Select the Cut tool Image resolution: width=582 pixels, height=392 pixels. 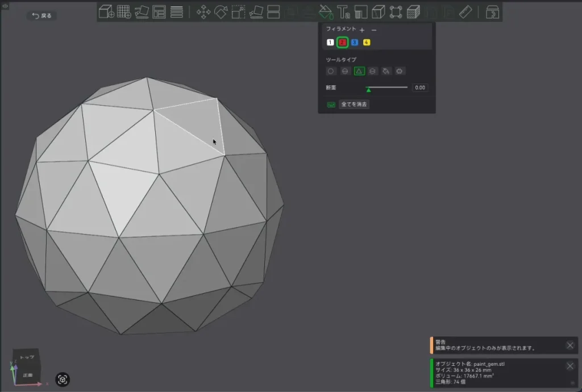(273, 12)
